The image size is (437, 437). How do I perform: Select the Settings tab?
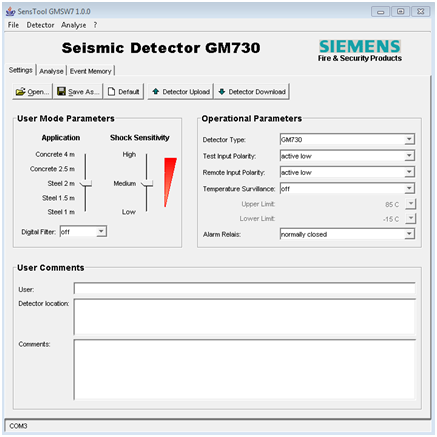(x=20, y=70)
